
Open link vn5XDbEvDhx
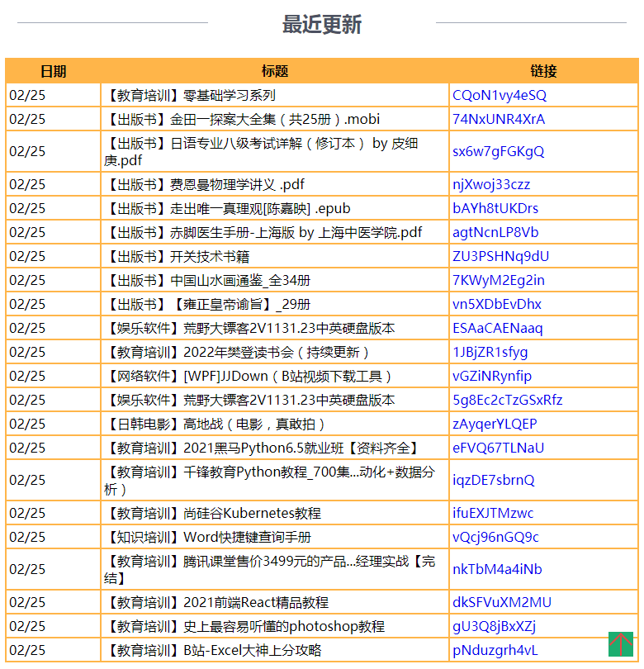coord(497,304)
